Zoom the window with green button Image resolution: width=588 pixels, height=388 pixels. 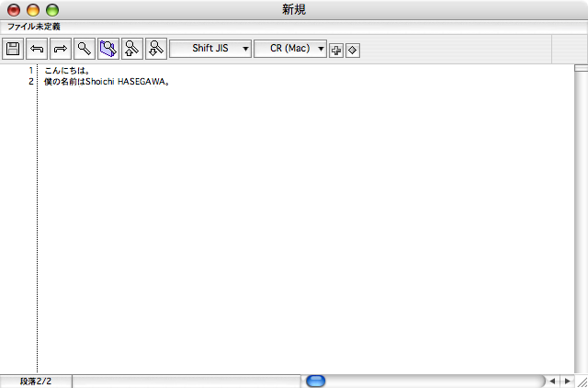click(52, 10)
